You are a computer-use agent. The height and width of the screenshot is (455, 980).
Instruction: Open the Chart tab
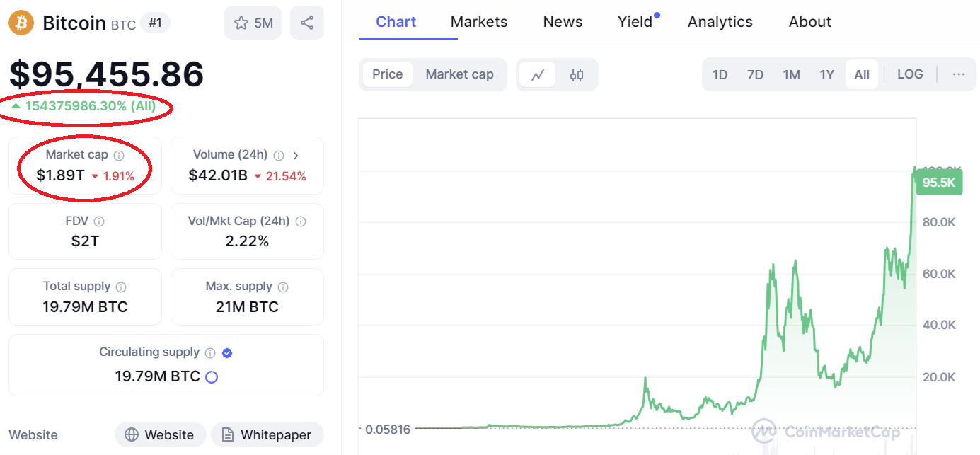point(396,22)
